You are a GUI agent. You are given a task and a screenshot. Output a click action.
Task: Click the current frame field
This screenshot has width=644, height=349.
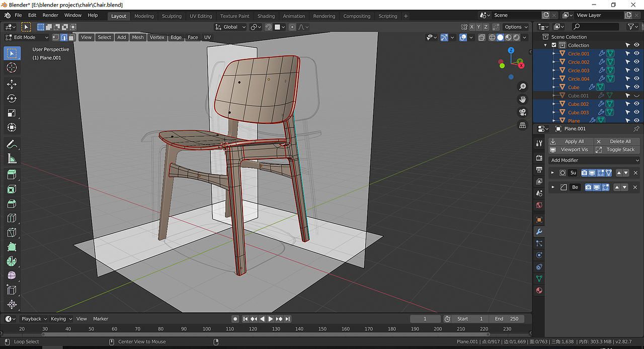425,319
